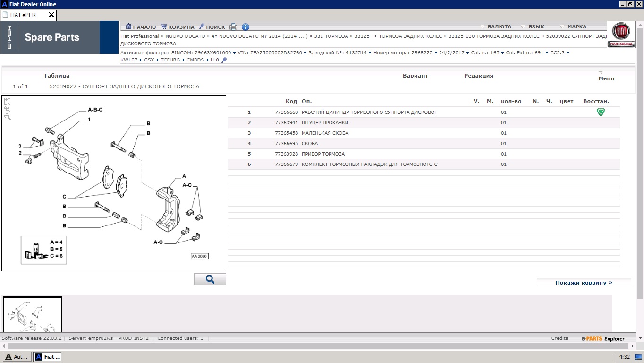The image size is (644, 363).
Task: Click the кол-во column header
Action: click(511, 101)
